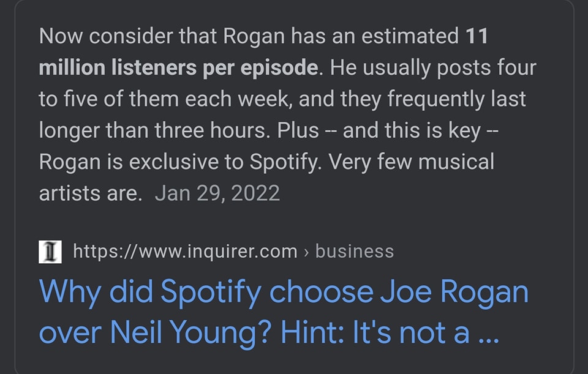Click bold '11' at end of first line
This screenshot has height=374, width=588.
(x=477, y=36)
